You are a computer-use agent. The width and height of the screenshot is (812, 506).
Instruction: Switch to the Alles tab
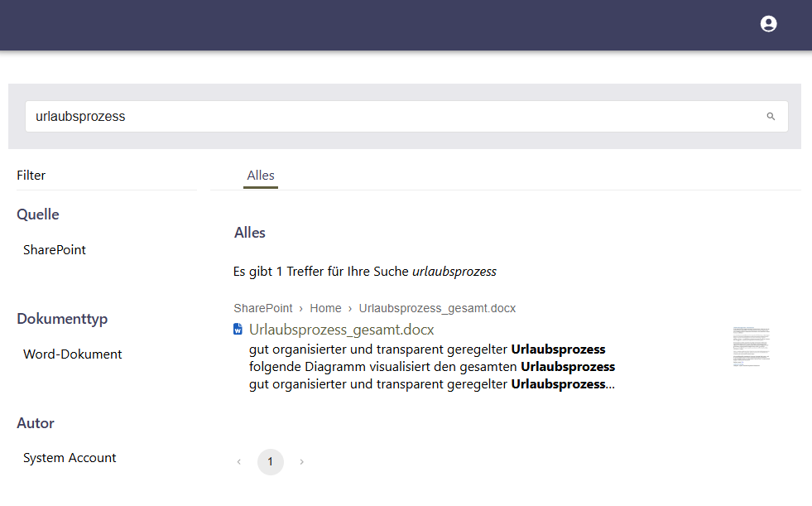pyautogui.click(x=261, y=176)
